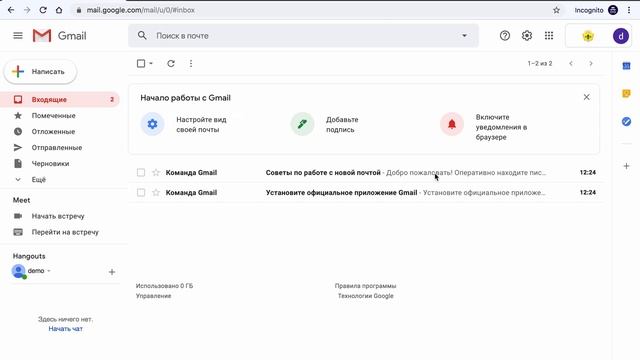Click the green pen signature icon
The height and width of the screenshot is (360, 640).
[x=302, y=124]
